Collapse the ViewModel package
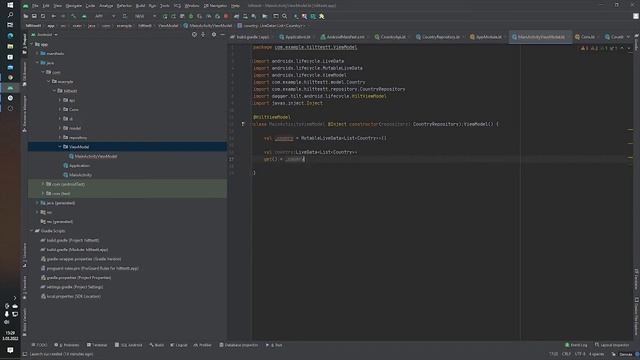640x360 pixels. (x=60, y=147)
